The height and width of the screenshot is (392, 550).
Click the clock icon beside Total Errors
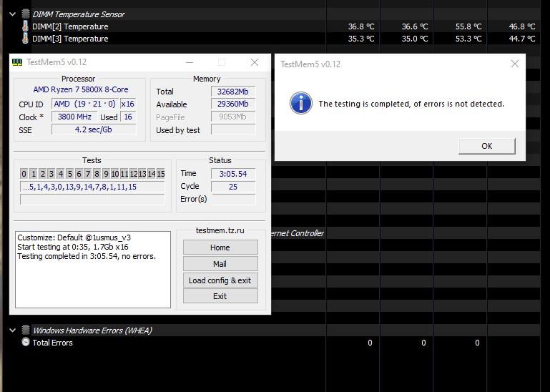click(x=25, y=342)
